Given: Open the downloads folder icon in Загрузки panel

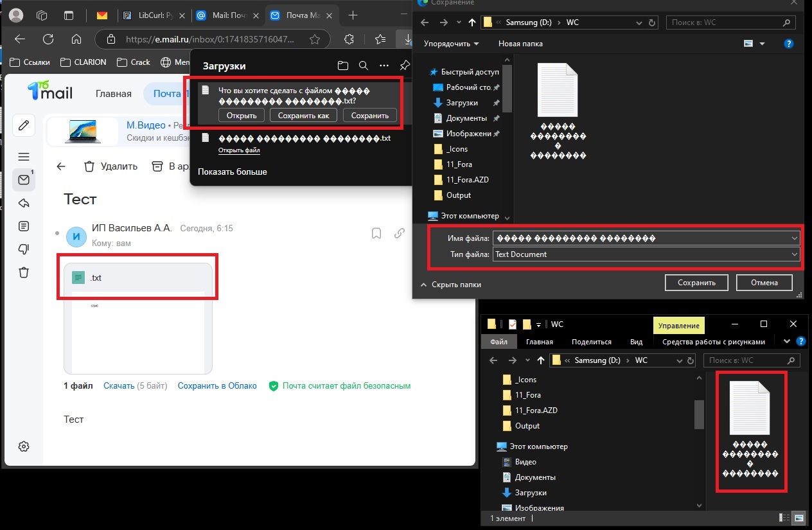Looking at the screenshot, I should click(343, 66).
